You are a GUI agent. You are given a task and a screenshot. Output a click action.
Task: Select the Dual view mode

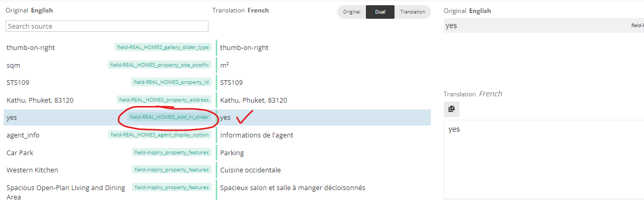[380, 12]
